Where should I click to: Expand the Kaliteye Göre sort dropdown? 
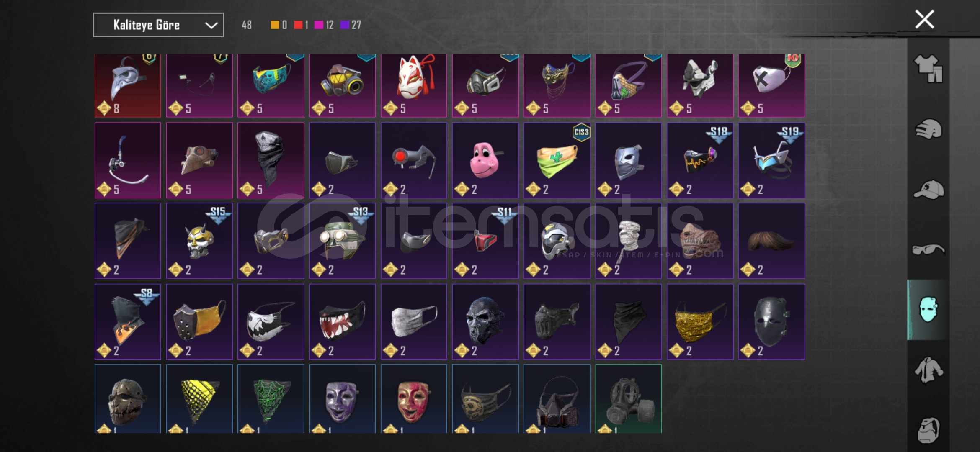click(158, 25)
